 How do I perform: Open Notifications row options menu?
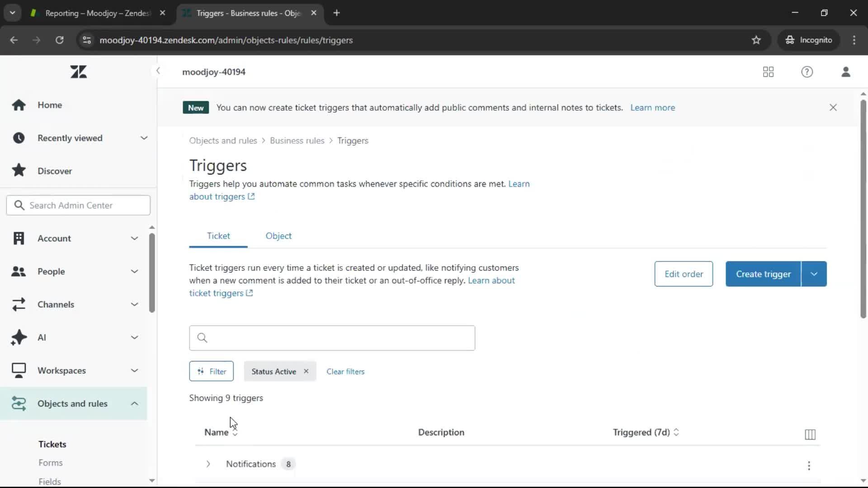click(809, 465)
